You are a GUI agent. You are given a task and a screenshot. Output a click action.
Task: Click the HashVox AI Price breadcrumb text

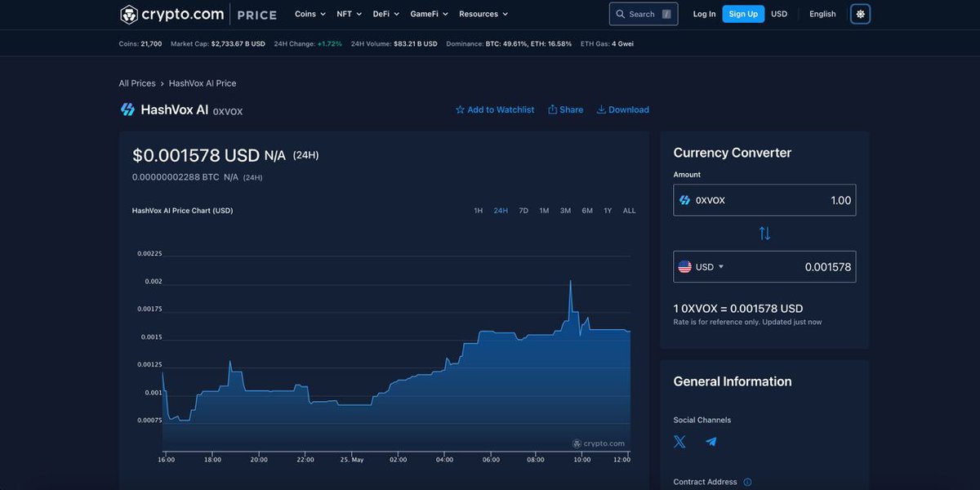pos(203,83)
